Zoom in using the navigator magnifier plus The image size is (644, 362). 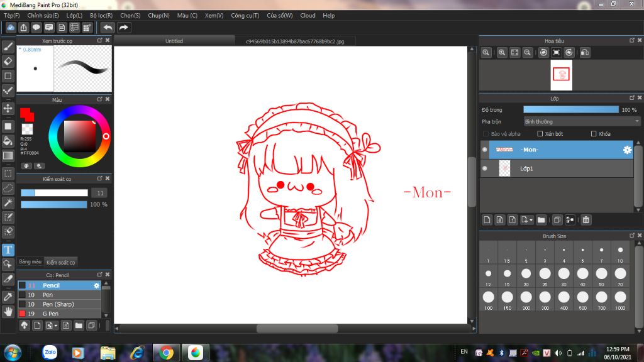click(501, 53)
